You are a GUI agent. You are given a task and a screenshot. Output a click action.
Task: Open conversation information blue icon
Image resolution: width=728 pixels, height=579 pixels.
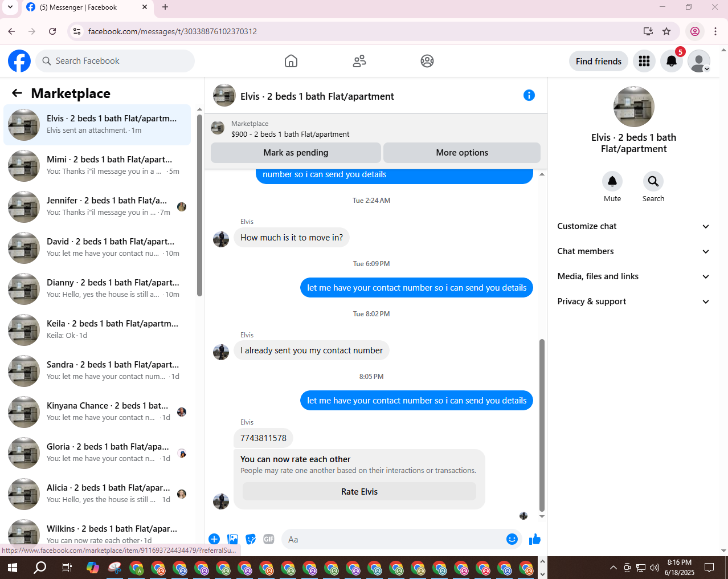(529, 95)
